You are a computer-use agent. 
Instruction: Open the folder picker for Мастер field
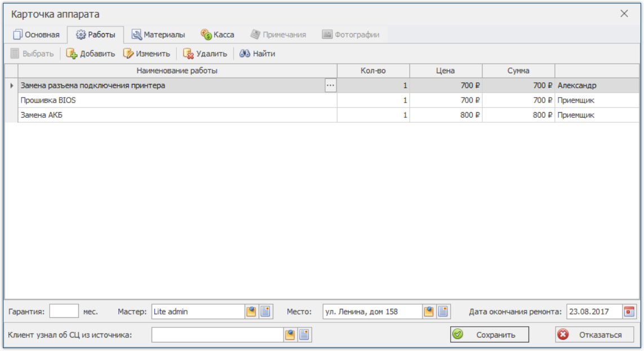point(251,312)
